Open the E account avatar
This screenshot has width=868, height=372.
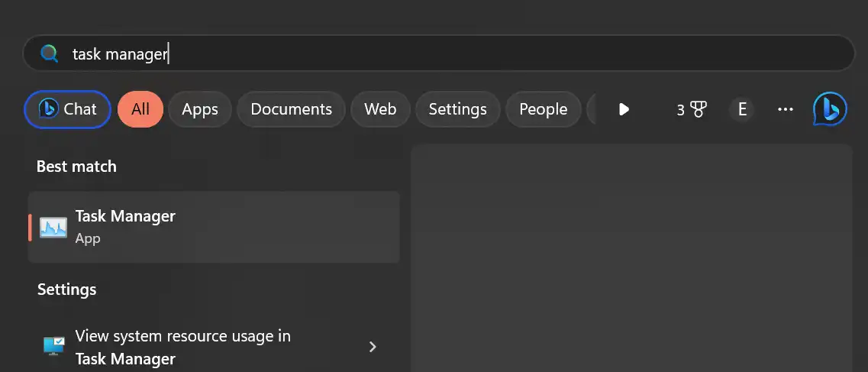(742, 109)
